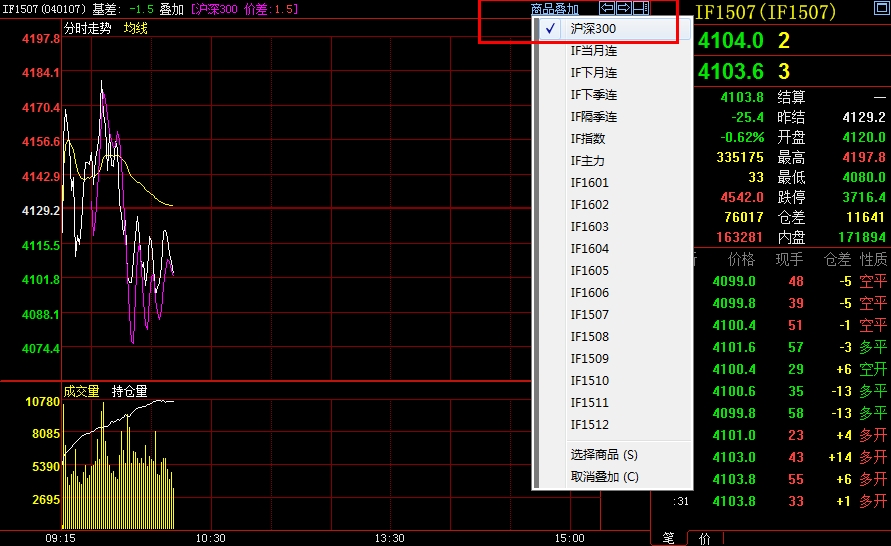
Task: Pick contract IF1512 from the menu
Action: point(589,425)
